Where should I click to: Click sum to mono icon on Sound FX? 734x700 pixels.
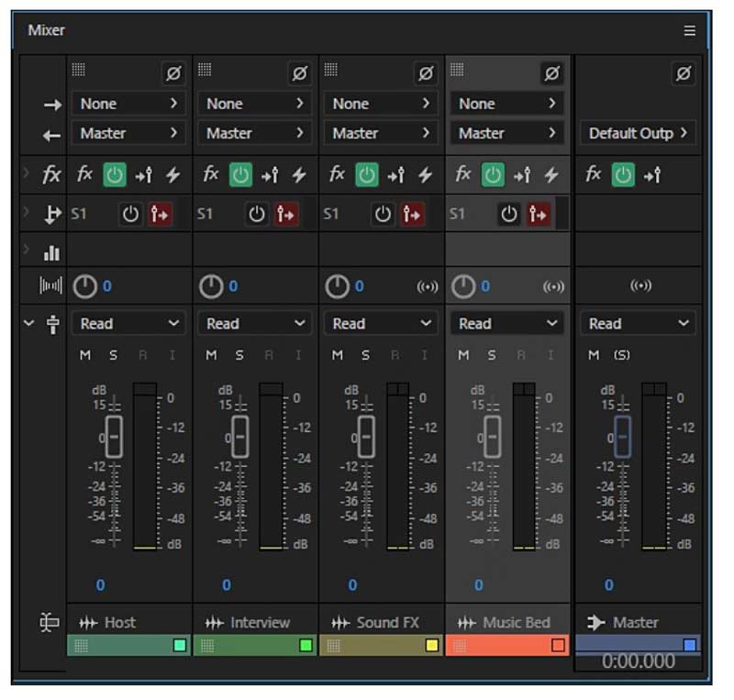[x=427, y=286]
